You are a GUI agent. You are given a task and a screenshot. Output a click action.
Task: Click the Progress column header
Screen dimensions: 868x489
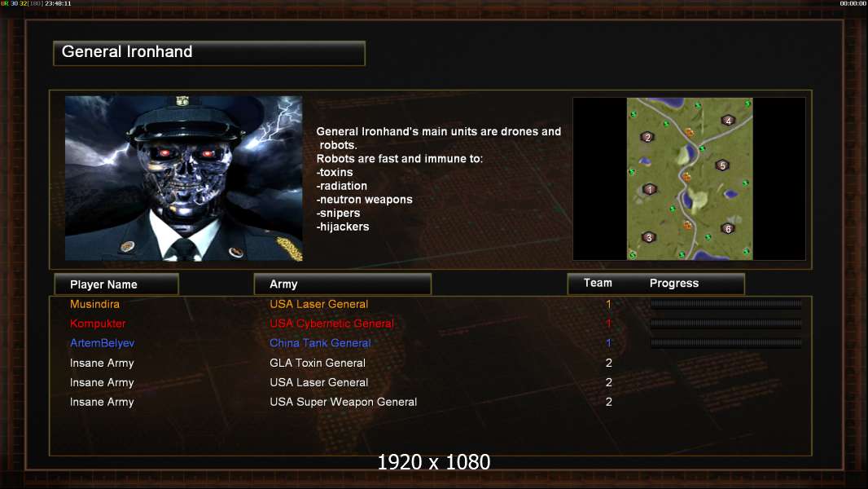(x=673, y=283)
